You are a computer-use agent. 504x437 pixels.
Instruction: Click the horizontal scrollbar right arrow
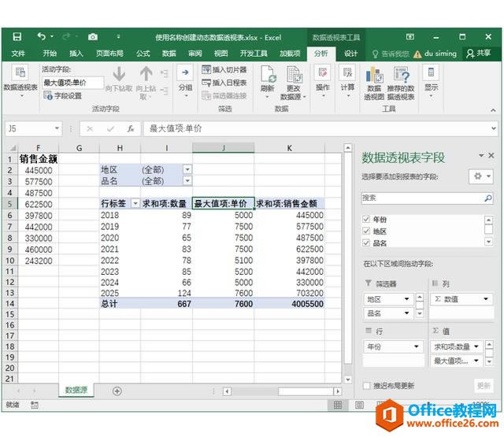337,391
